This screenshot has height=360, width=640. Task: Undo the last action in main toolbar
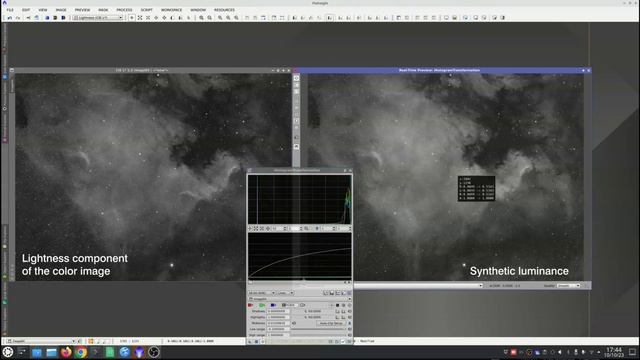[9, 18]
